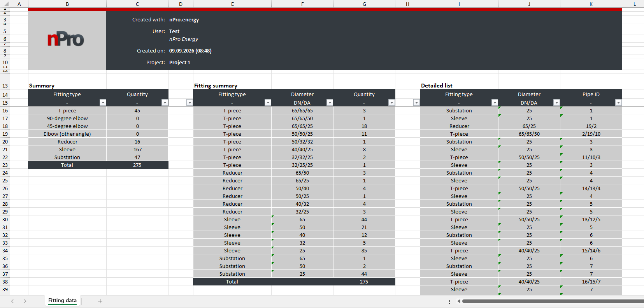Open Summary Quantity filter dropdown
The width and height of the screenshot is (644, 308).
[x=165, y=103]
